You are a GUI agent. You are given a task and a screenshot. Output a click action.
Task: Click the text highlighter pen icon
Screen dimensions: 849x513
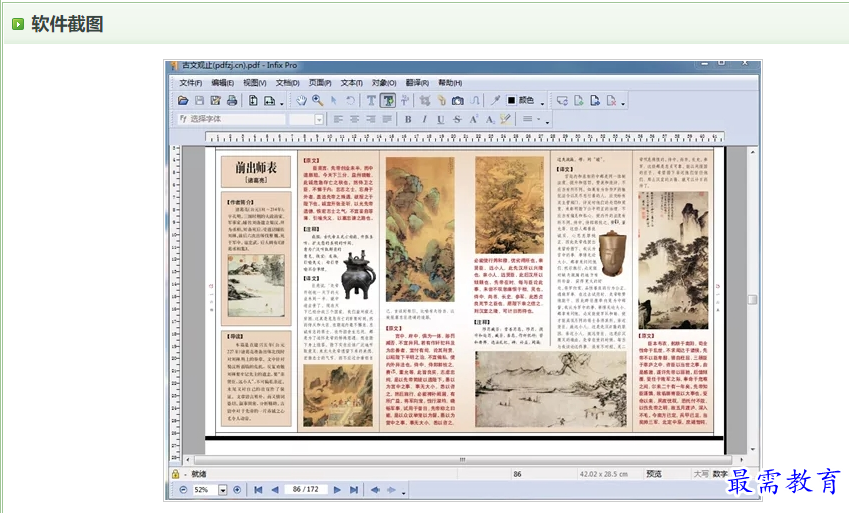(505, 119)
